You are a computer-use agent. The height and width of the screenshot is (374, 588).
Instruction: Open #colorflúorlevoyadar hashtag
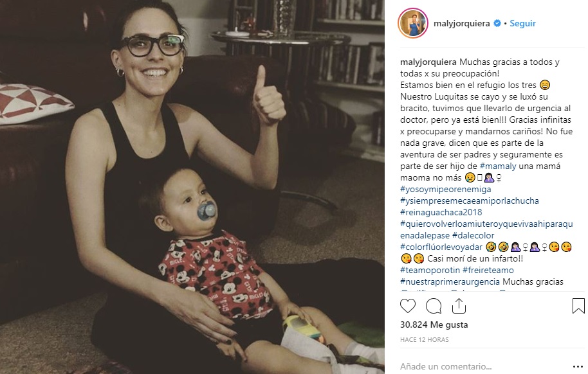click(x=441, y=247)
